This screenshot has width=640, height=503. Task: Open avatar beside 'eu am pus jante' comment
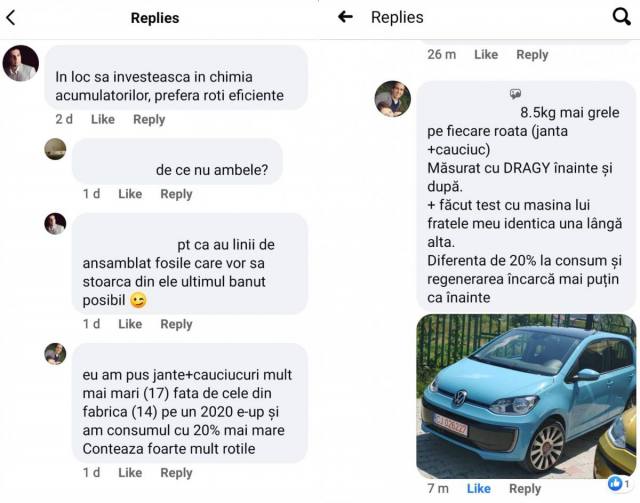55,354
